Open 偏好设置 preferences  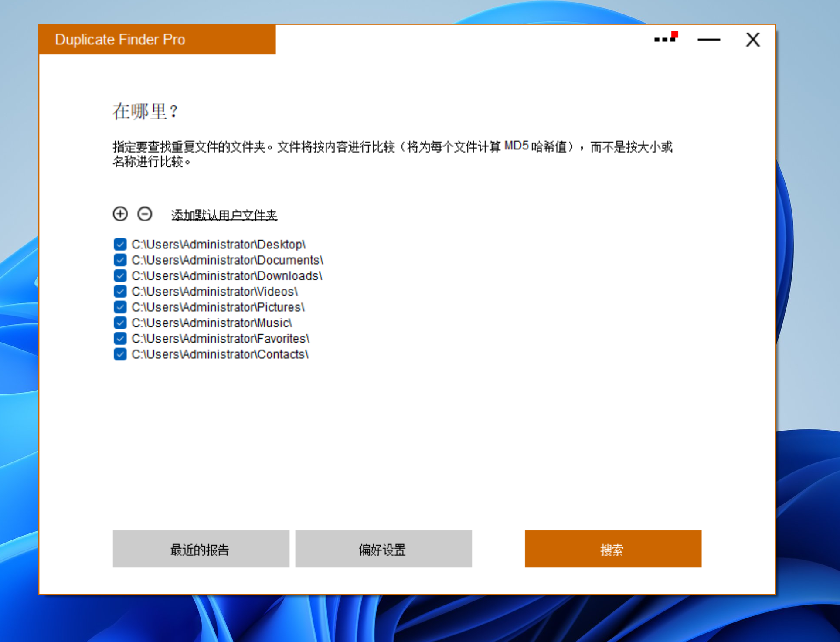tap(384, 549)
